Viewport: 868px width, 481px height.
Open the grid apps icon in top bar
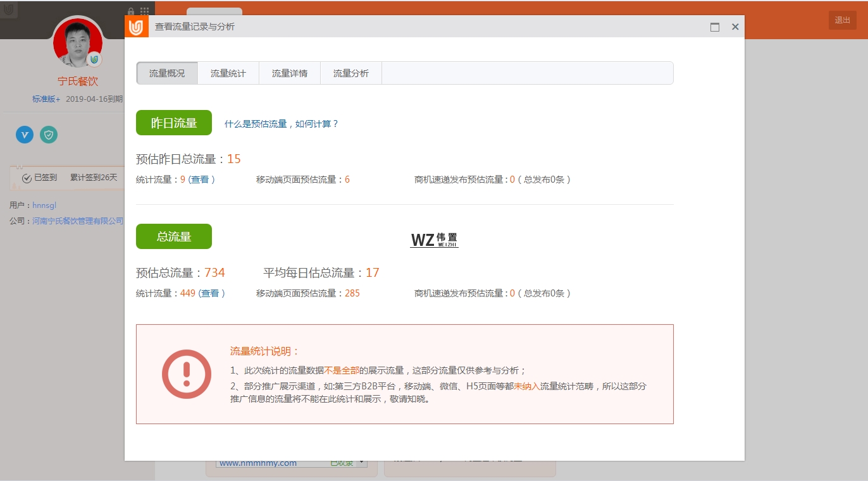tap(145, 11)
